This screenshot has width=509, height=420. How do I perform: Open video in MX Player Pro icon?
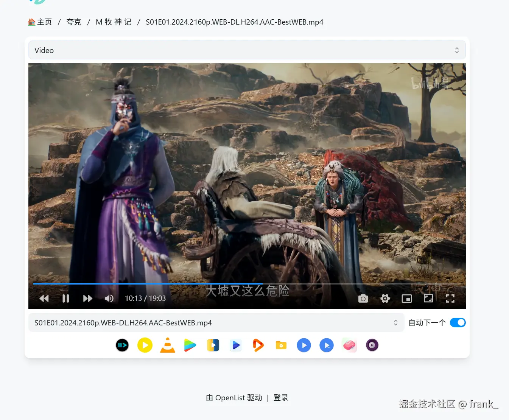click(327, 345)
